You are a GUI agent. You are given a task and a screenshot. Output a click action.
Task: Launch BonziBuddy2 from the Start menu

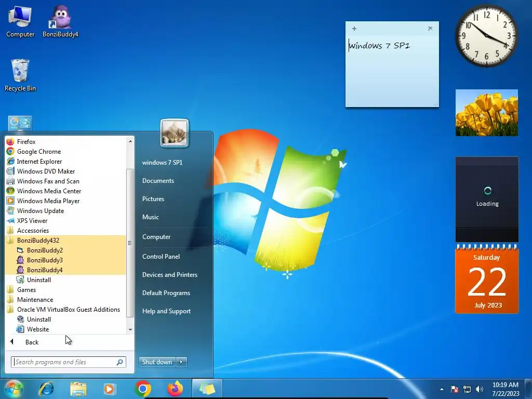click(65, 250)
